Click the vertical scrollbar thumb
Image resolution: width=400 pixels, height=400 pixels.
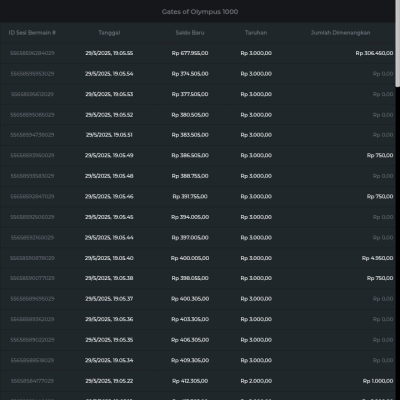[398, 43]
